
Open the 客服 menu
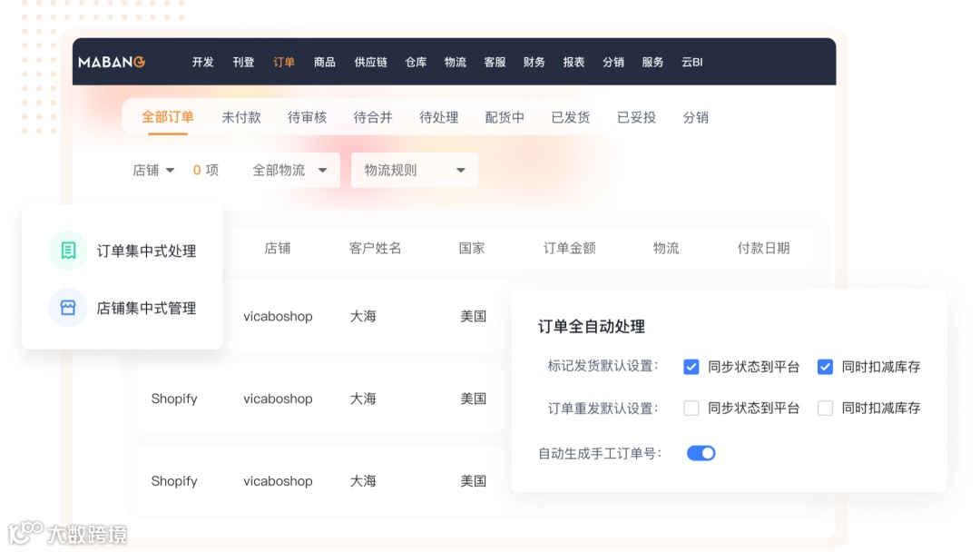click(495, 62)
